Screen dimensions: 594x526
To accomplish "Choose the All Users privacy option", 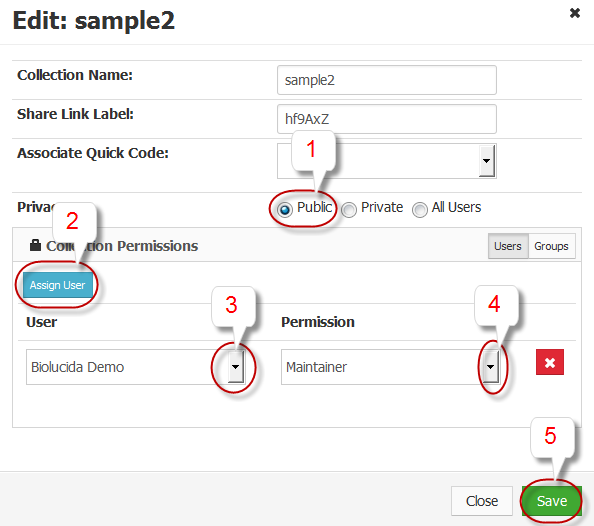I will click(x=419, y=210).
